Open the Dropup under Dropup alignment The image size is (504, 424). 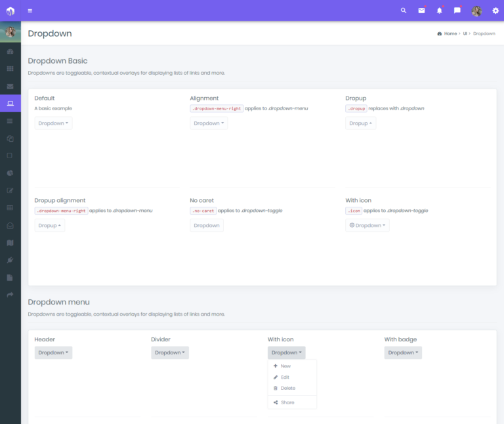(x=49, y=225)
